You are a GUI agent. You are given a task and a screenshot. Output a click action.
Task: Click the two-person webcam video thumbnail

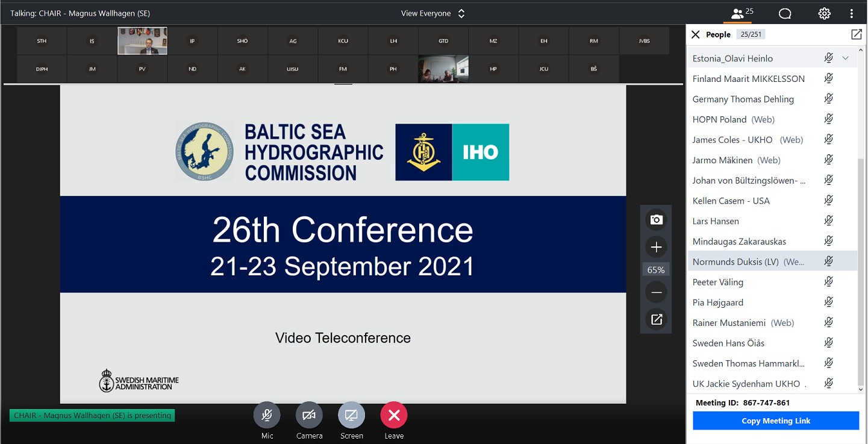click(443, 69)
